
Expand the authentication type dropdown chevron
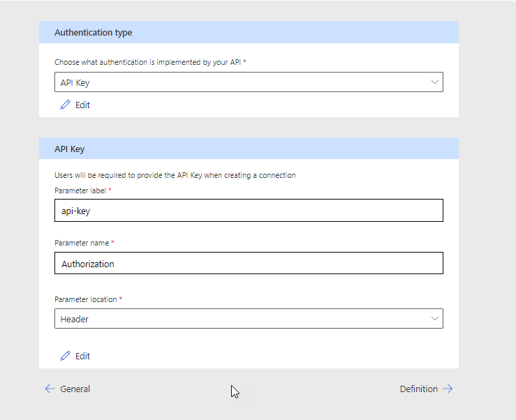(x=435, y=82)
